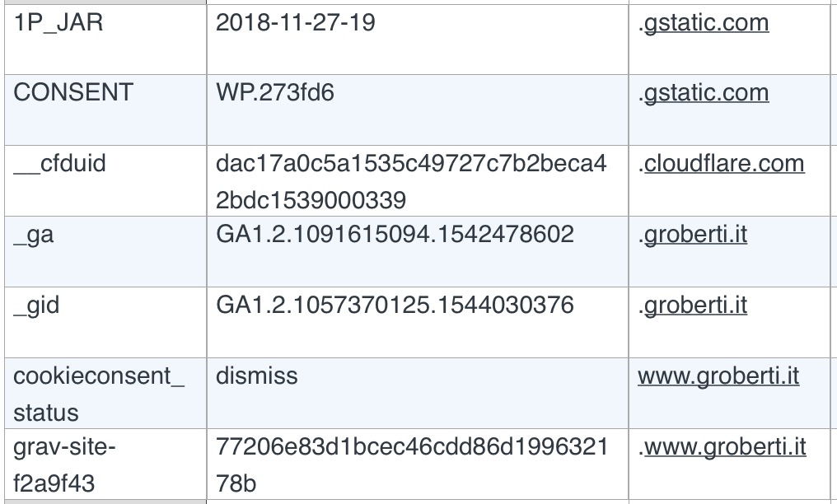Image resolution: width=837 pixels, height=504 pixels.
Task: Select the WP.273fd6 value cell
Action: click(418, 110)
